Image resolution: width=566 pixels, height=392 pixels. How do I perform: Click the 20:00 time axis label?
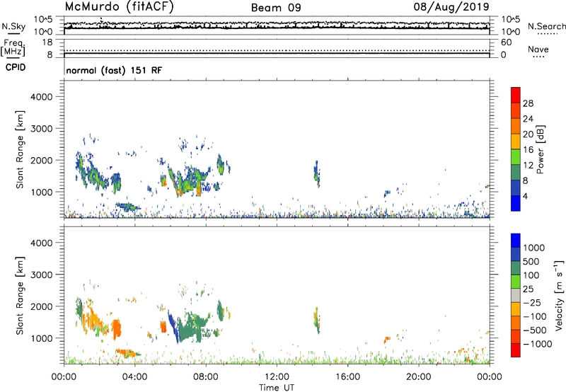pyautogui.click(x=418, y=377)
